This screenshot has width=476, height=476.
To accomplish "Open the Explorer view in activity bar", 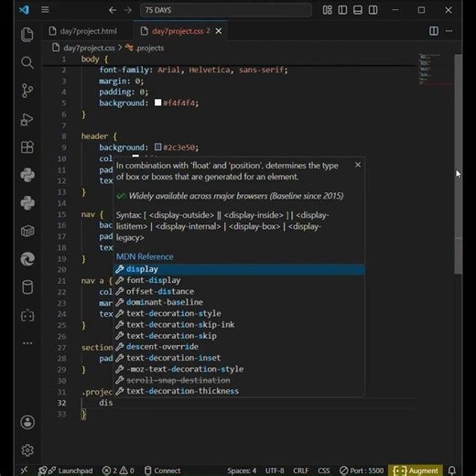I will click(27, 34).
